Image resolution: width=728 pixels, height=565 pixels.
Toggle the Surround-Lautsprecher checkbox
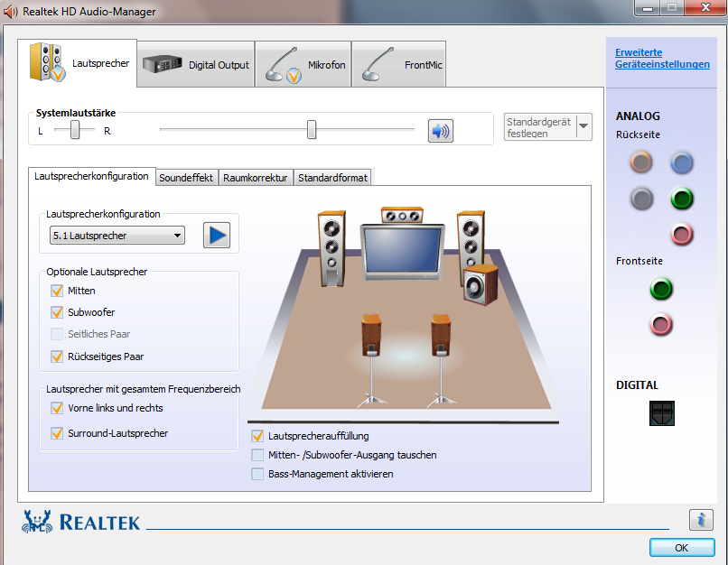click(x=57, y=433)
